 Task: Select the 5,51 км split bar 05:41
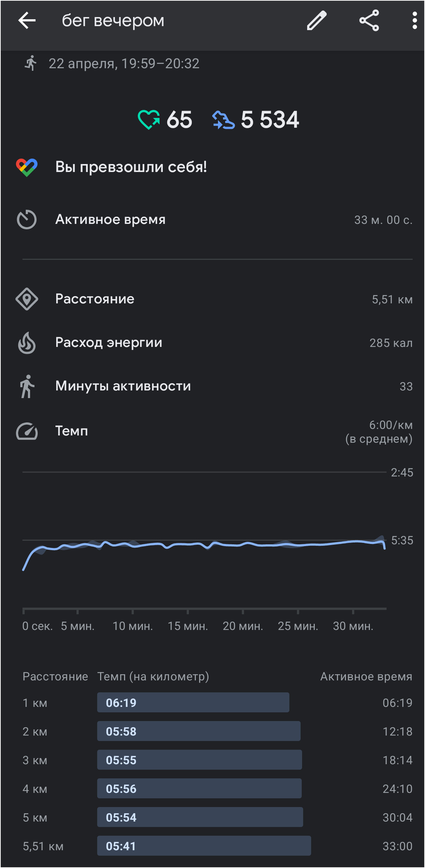(204, 846)
